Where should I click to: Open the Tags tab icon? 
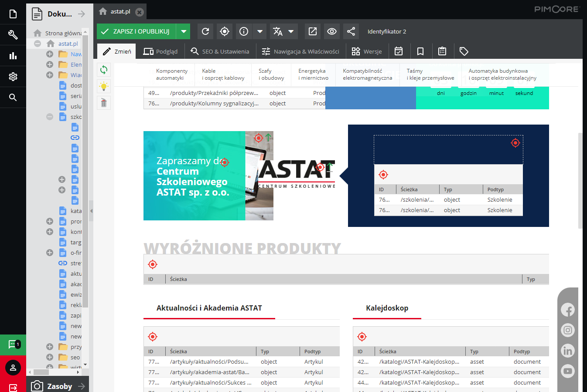click(464, 51)
